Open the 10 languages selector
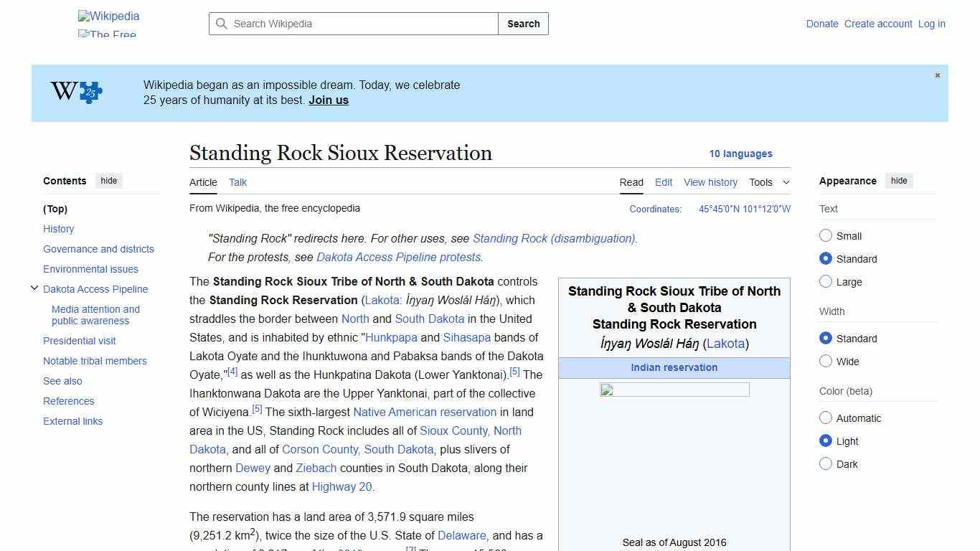Screen dimensions: 980x551 (741, 154)
